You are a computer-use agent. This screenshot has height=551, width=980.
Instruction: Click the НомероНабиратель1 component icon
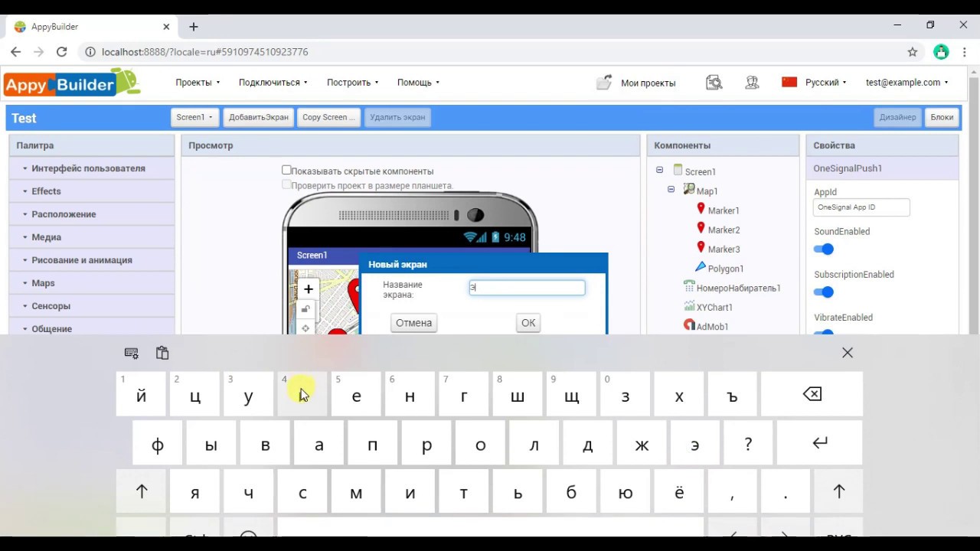click(x=689, y=287)
